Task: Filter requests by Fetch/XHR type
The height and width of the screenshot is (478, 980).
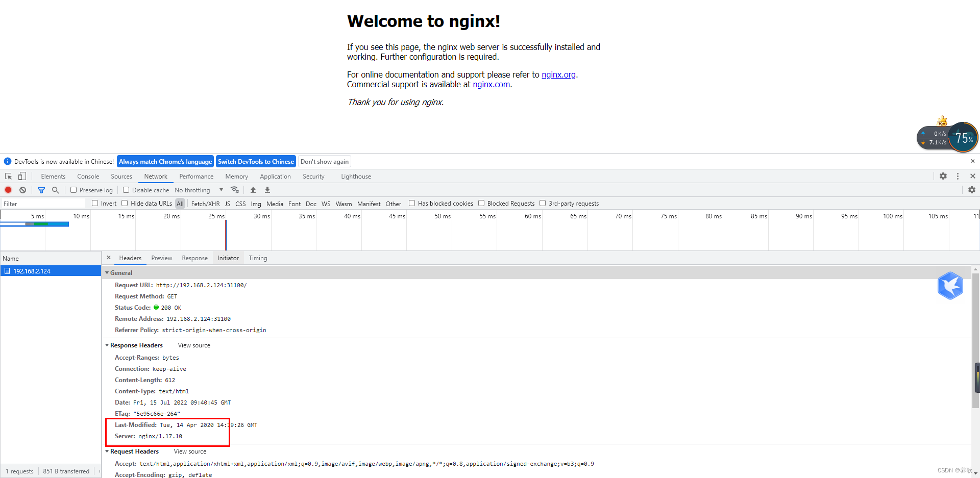Action: click(x=205, y=204)
